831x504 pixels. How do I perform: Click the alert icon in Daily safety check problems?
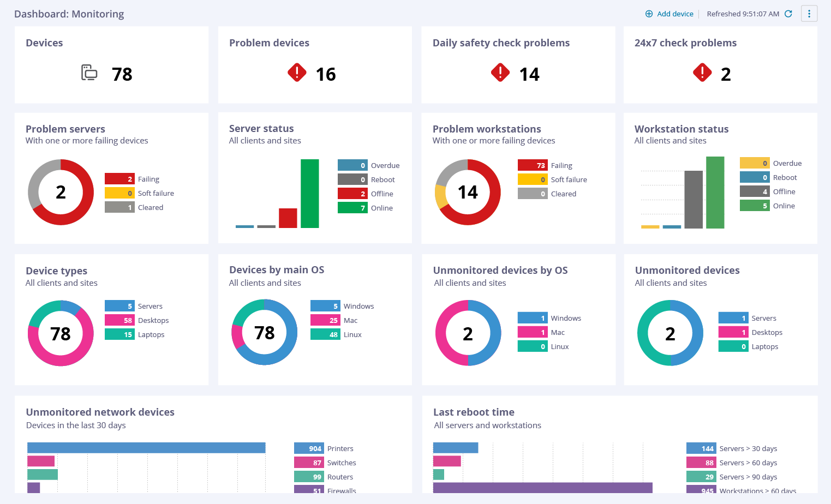(x=500, y=72)
